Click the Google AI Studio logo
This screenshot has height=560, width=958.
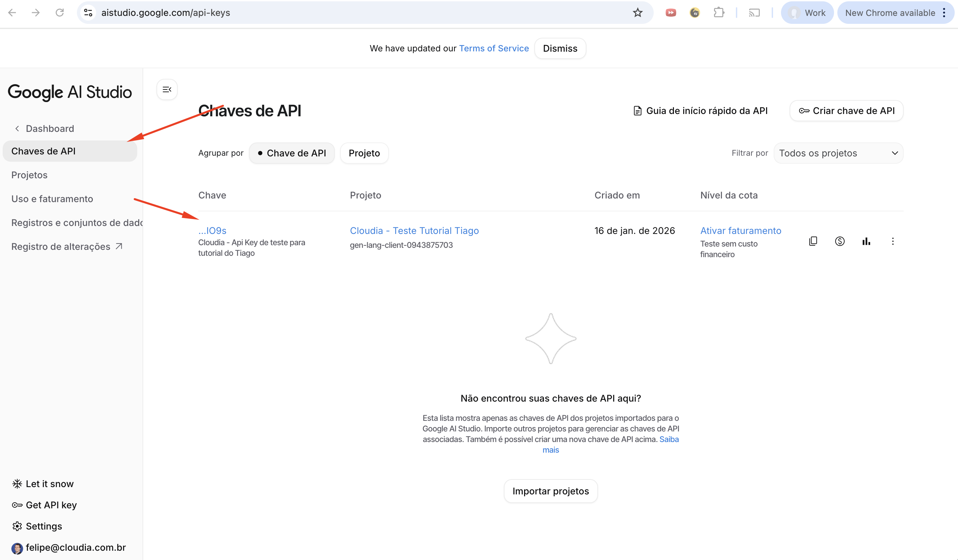[70, 92]
